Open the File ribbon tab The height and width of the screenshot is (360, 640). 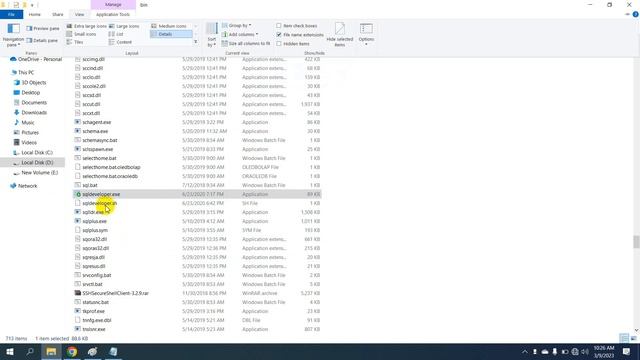click(x=11, y=14)
